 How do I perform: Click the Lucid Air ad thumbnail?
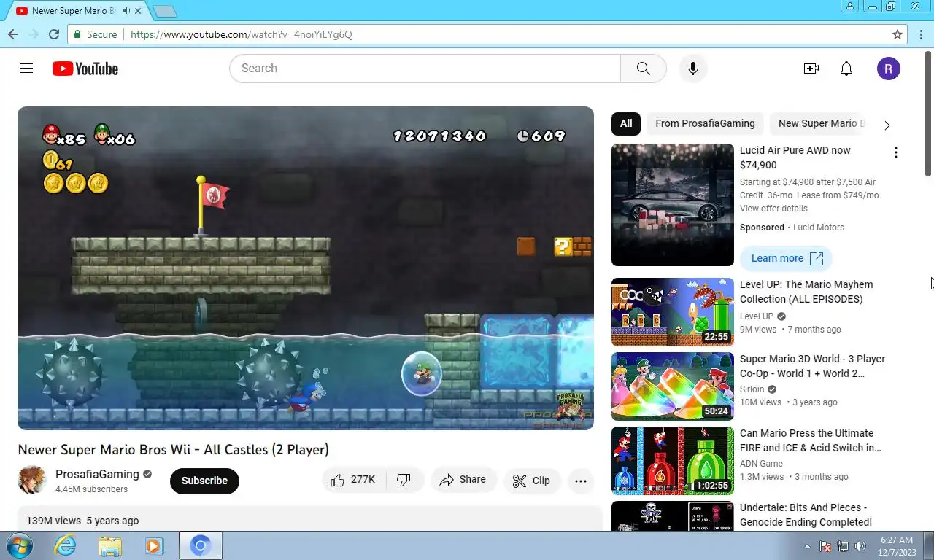tap(673, 205)
